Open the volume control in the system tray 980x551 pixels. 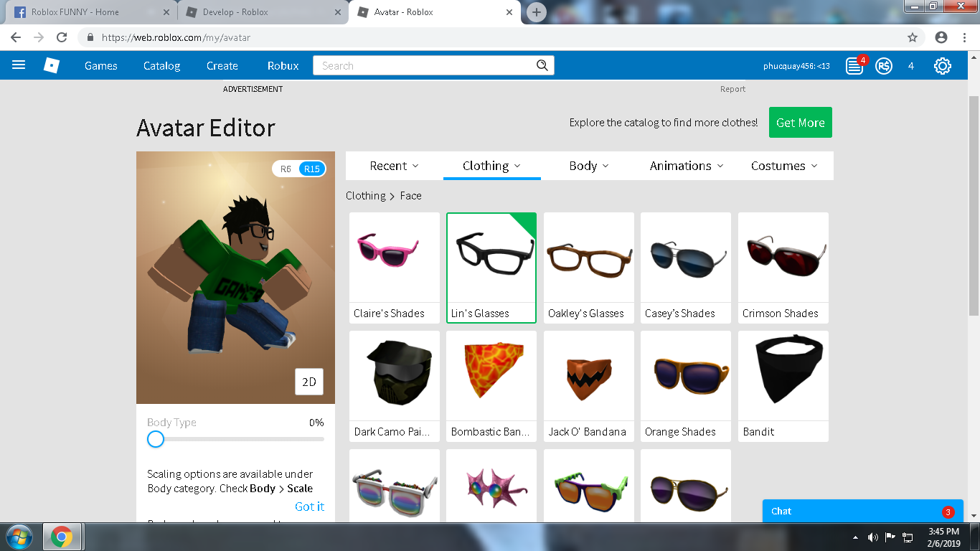[873, 537]
